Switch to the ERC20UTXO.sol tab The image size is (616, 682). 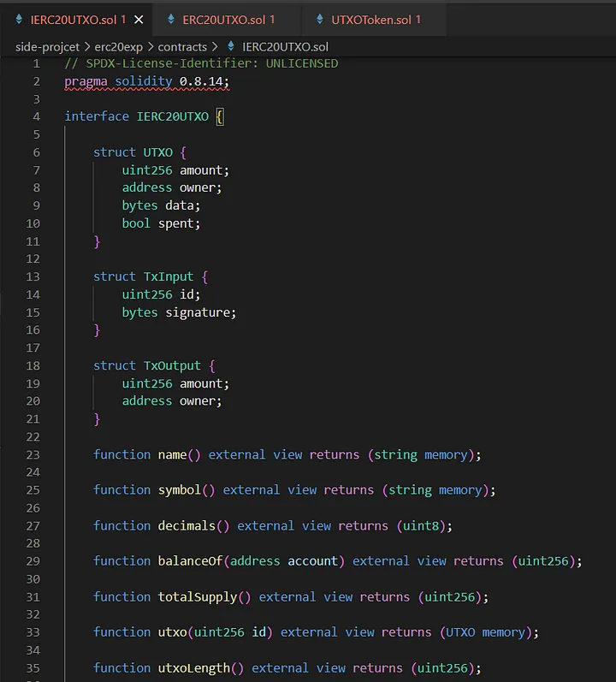[x=229, y=20]
